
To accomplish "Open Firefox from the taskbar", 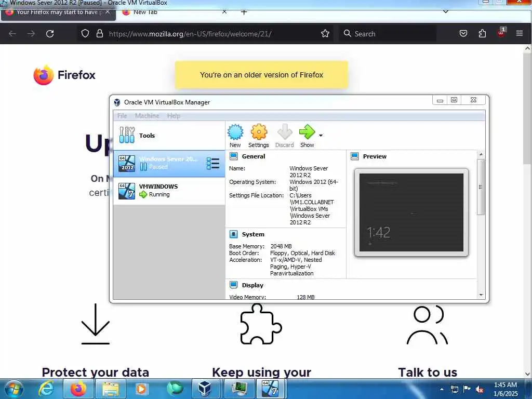I will coord(78,389).
